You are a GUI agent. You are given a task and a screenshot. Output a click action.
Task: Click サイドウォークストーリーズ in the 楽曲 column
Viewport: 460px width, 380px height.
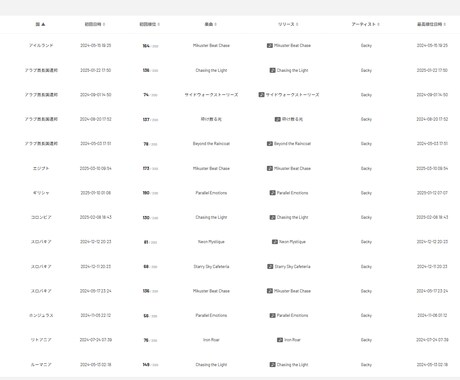(211, 95)
